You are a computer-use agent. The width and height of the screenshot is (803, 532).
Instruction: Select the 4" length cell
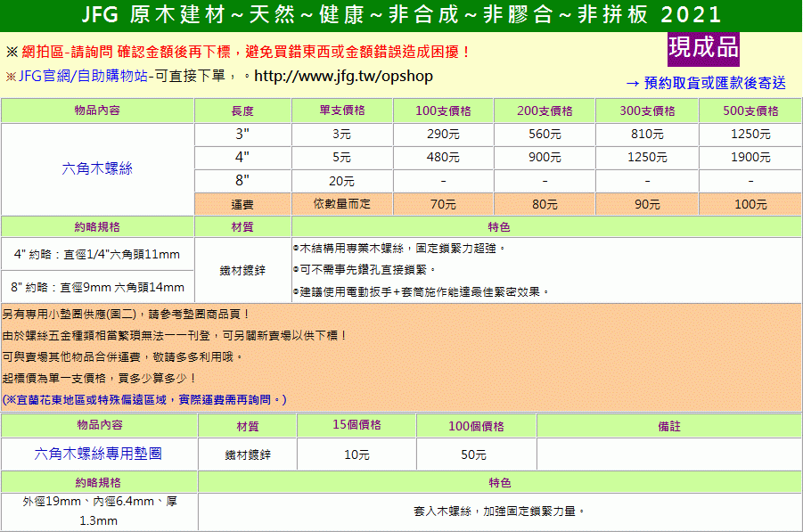tap(242, 157)
